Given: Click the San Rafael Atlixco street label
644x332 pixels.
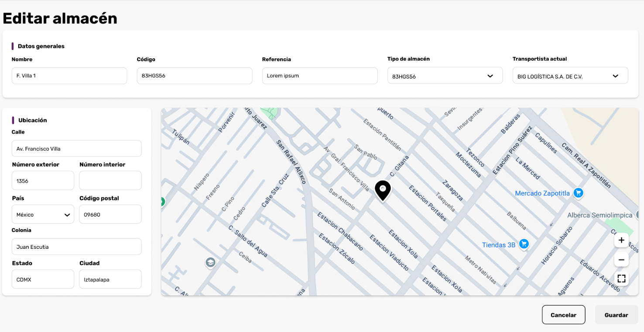Looking at the screenshot, I should (x=292, y=162).
